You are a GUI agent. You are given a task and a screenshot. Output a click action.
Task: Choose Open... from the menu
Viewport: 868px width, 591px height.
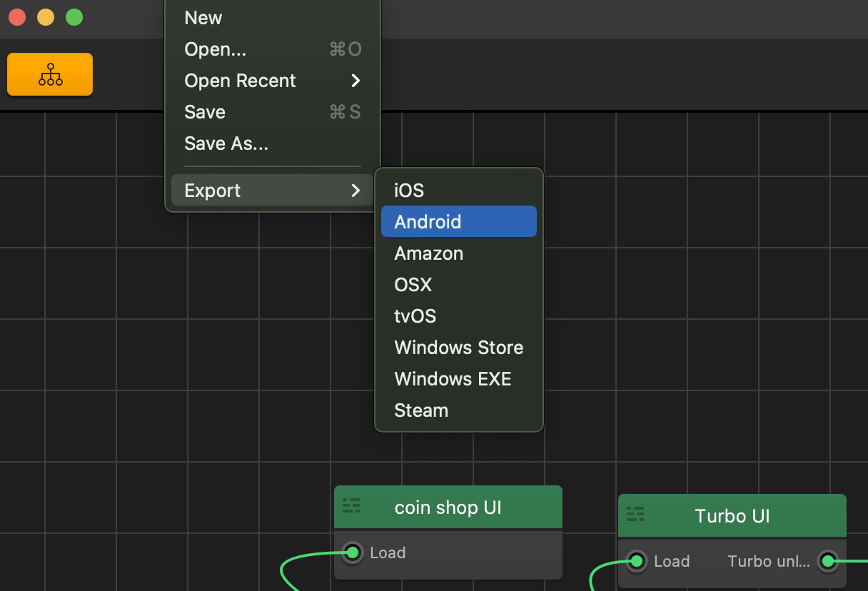click(273, 49)
